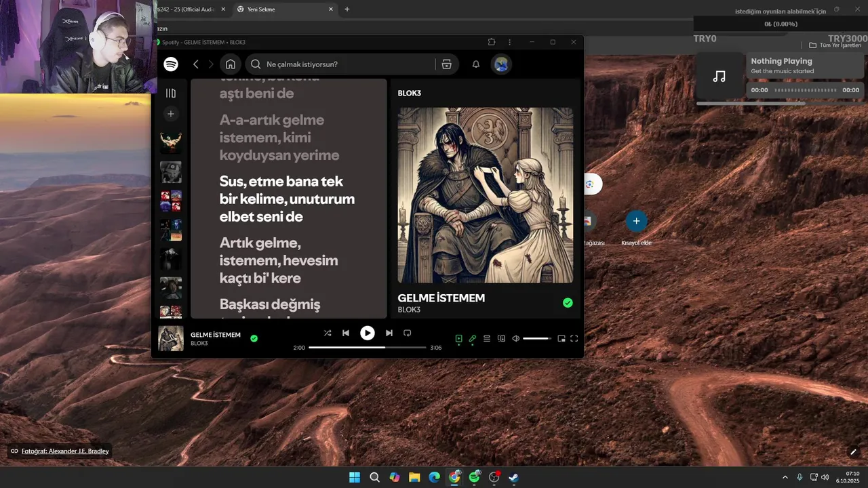Image resolution: width=868 pixels, height=488 pixels.
Task: Click the magnifier icon in Spotify search
Action: pyautogui.click(x=256, y=64)
